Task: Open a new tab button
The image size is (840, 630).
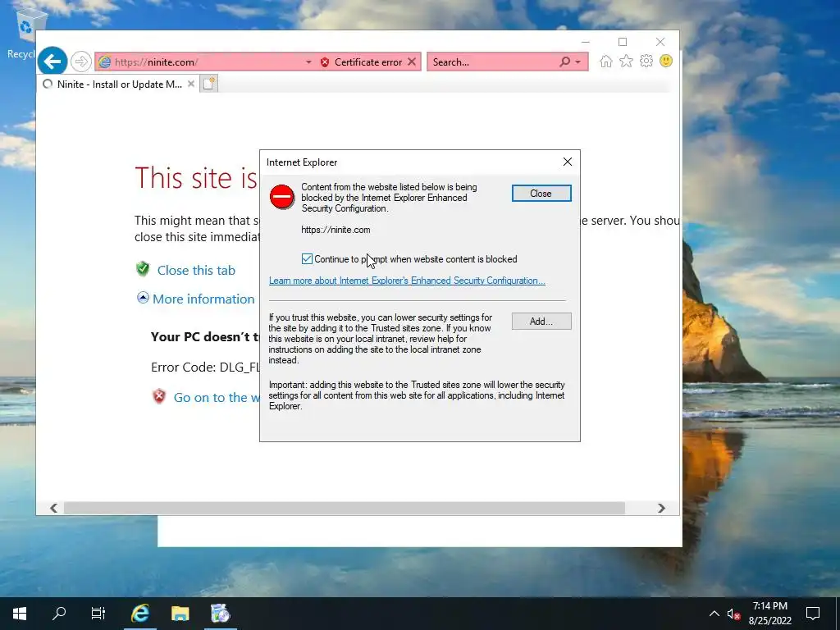Action: pos(209,84)
